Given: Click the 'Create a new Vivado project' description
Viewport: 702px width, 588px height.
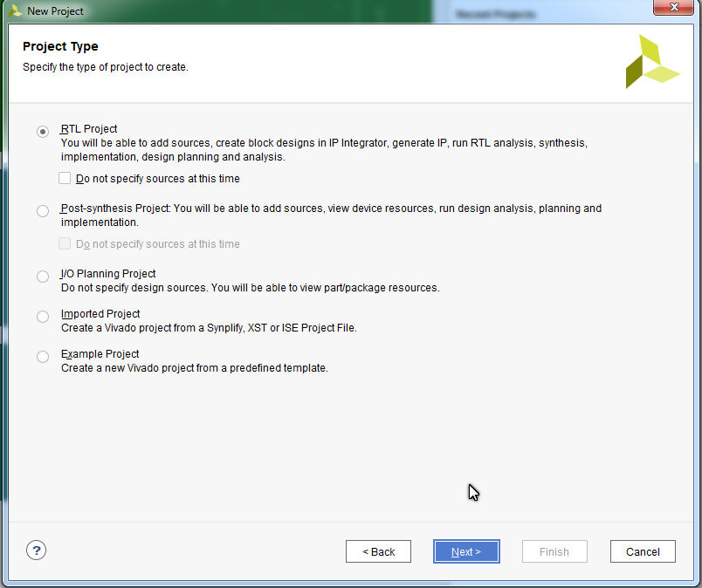Looking at the screenshot, I should 195,368.
